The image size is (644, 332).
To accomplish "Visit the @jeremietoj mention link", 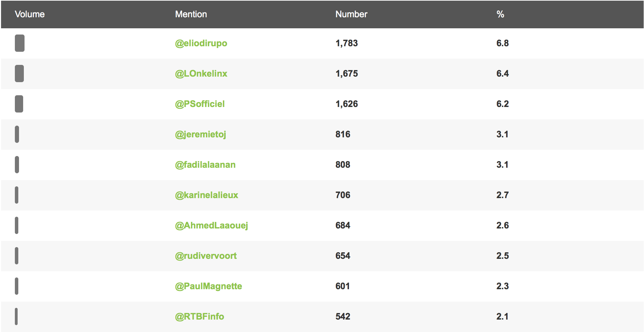I will point(200,134).
